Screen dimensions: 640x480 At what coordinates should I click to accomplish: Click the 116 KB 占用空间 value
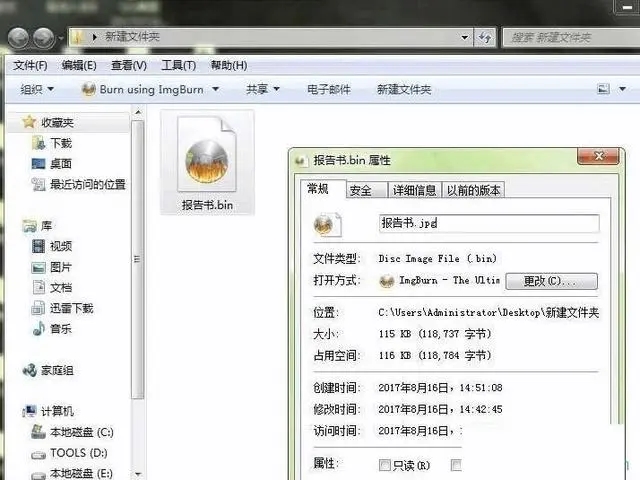(435, 356)
